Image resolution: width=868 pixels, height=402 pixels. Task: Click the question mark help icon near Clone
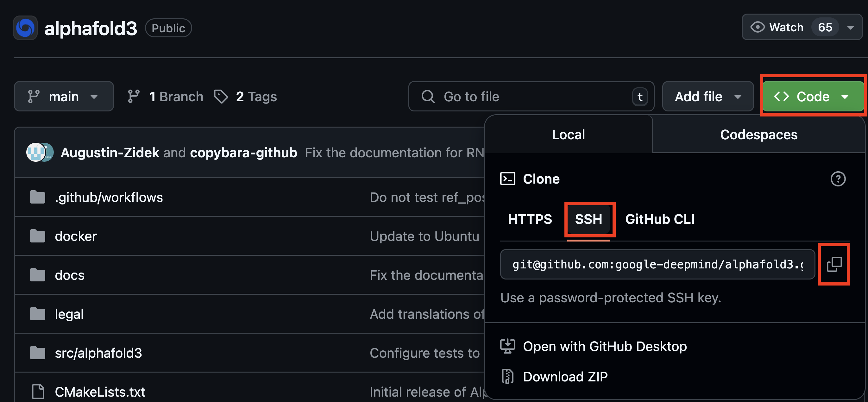[839, 179]
